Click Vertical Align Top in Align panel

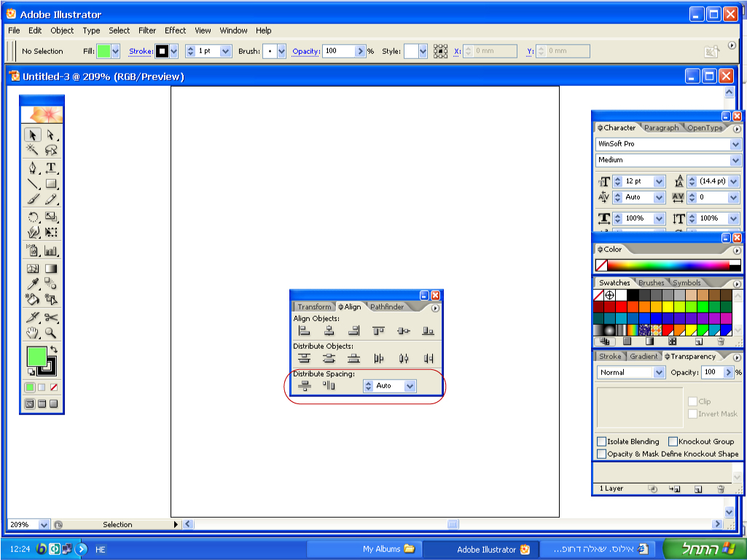coord(379,331)
